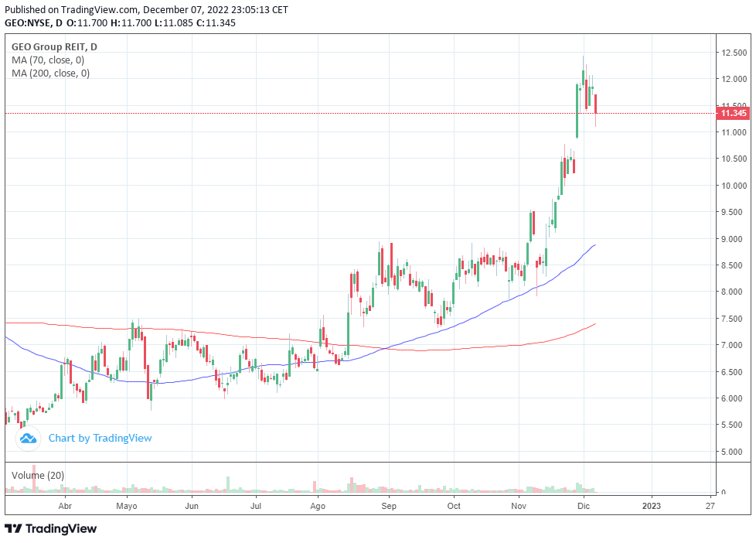This screenshot has height=543, width=756.
Task: Select the 'MA (200, close, 0)' indicator label
Action: tap(50, 73)
